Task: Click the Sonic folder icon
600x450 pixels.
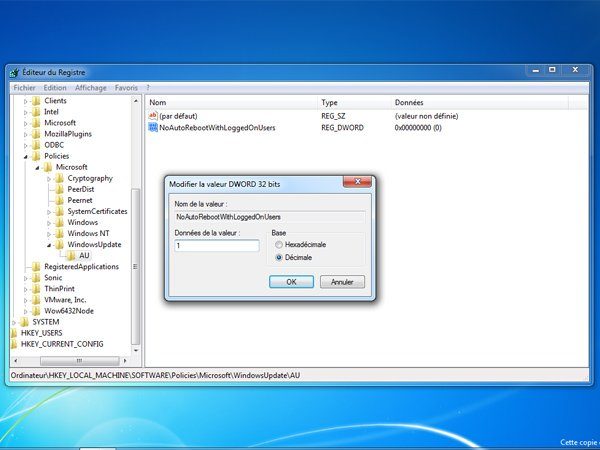Action: (36, 278)
